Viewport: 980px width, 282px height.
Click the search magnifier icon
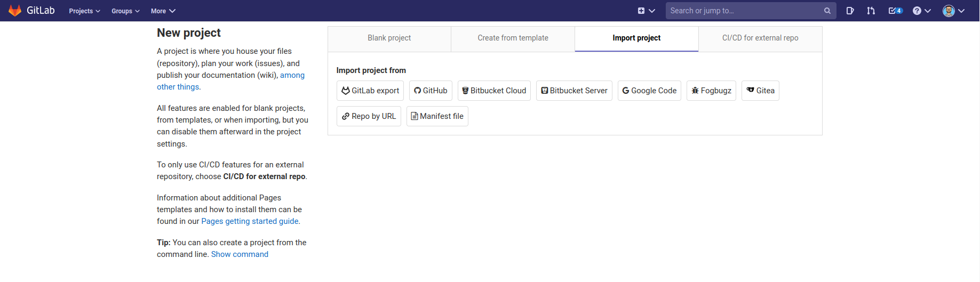tap(827, 11)
